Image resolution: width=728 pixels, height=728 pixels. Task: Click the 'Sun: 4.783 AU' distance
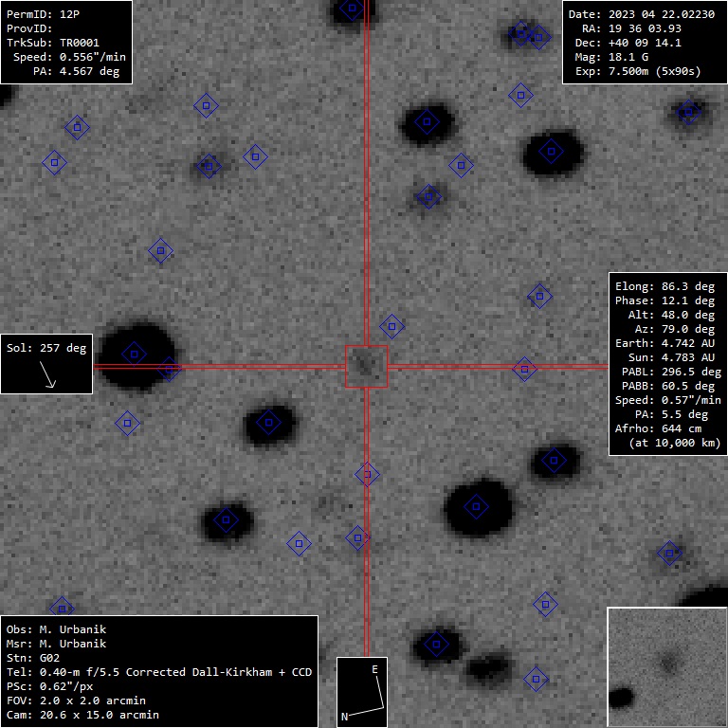(671, 357)
